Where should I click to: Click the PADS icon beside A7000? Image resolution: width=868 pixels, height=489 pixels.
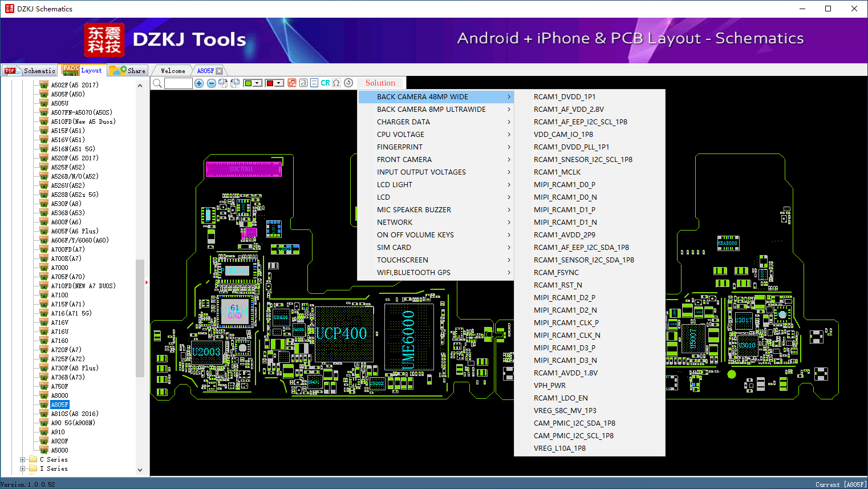[44, 267]
